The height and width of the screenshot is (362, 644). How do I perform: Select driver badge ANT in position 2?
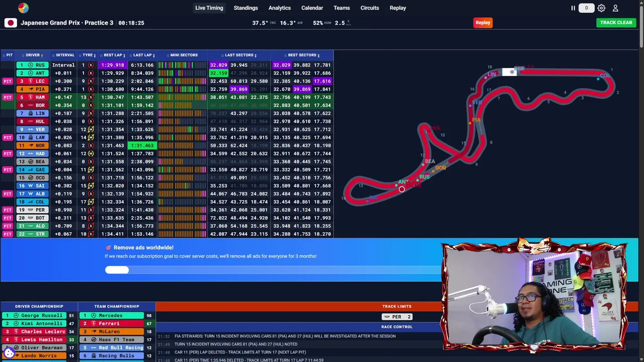point(32,73)
